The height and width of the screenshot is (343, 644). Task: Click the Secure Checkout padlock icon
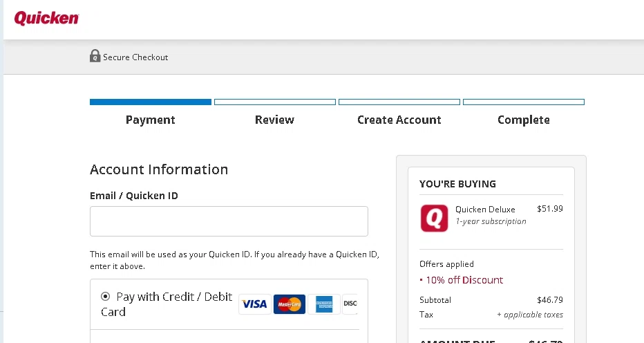(95, 56)
